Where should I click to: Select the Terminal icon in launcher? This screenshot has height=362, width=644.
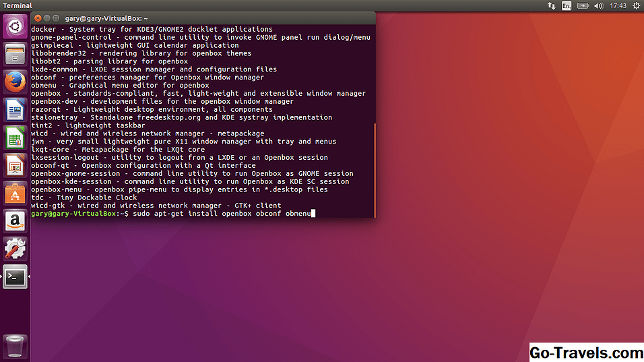15,277
